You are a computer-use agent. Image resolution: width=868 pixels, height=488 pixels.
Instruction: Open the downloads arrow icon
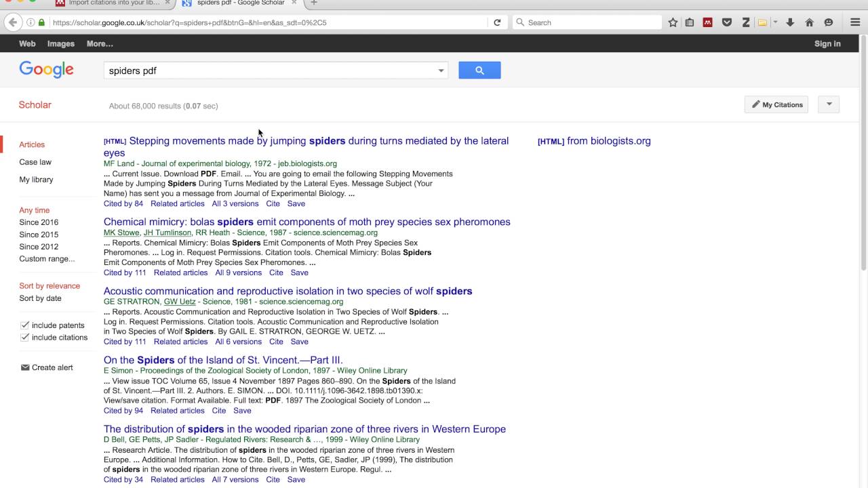coord(790,22)
